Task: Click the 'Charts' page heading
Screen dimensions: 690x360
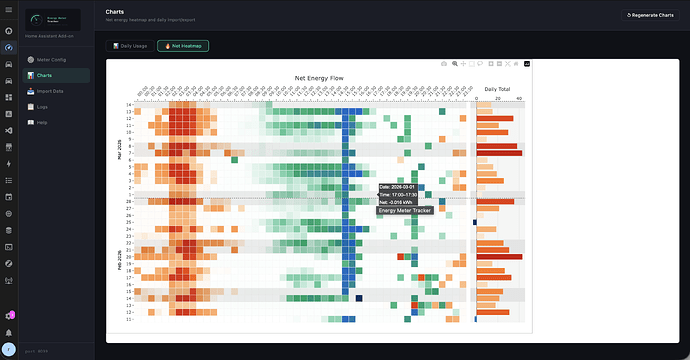Action: (x=114, y=12)
